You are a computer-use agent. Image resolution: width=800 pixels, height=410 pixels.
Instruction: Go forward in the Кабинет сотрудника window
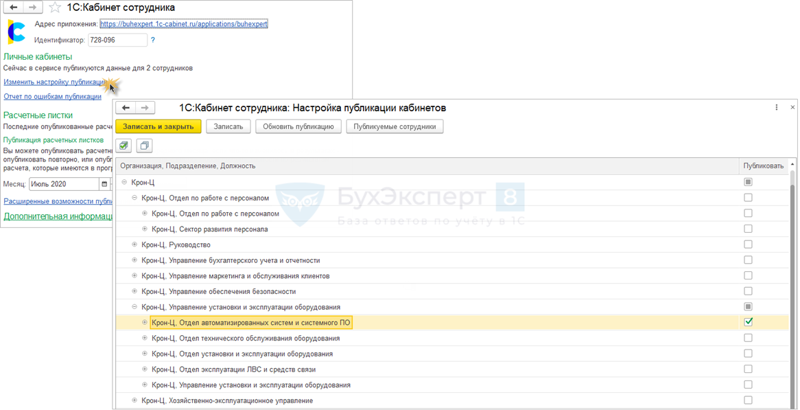point(32,8)
